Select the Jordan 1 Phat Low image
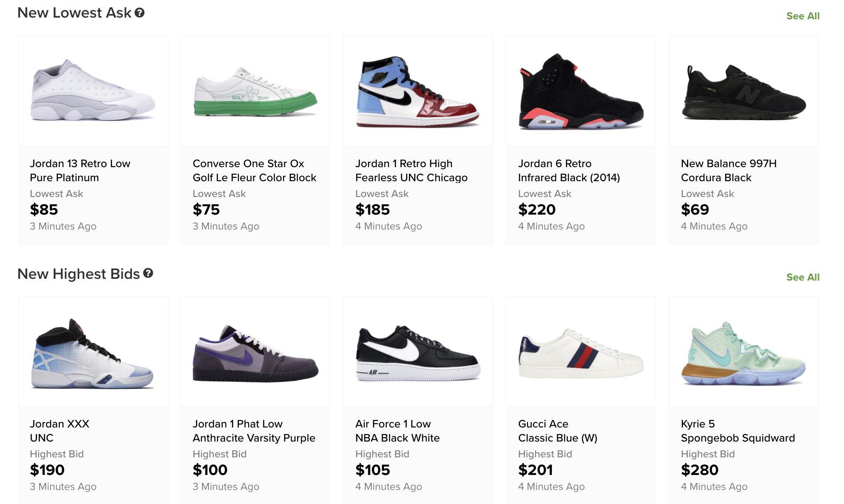The image size is (844, 504). click(x=255, y=352)
